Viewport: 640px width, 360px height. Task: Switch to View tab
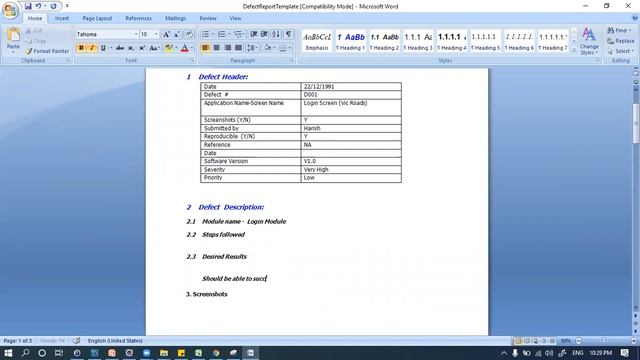(x=235, y=18)
